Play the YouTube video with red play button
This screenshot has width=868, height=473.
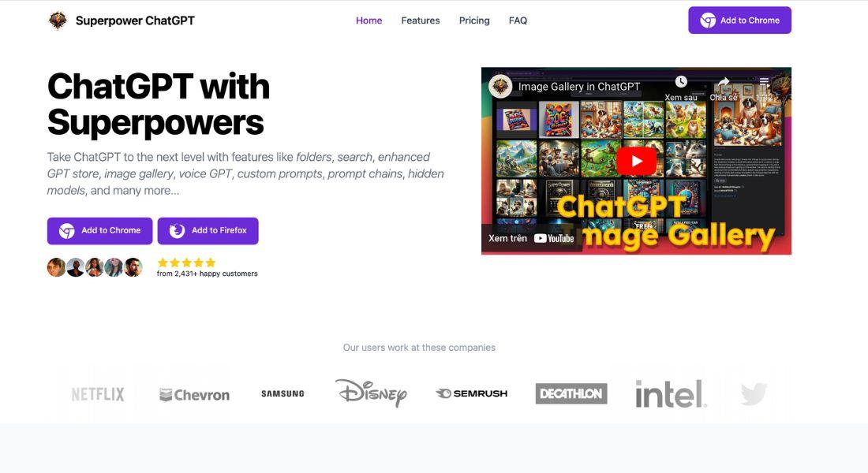[636, 161]
